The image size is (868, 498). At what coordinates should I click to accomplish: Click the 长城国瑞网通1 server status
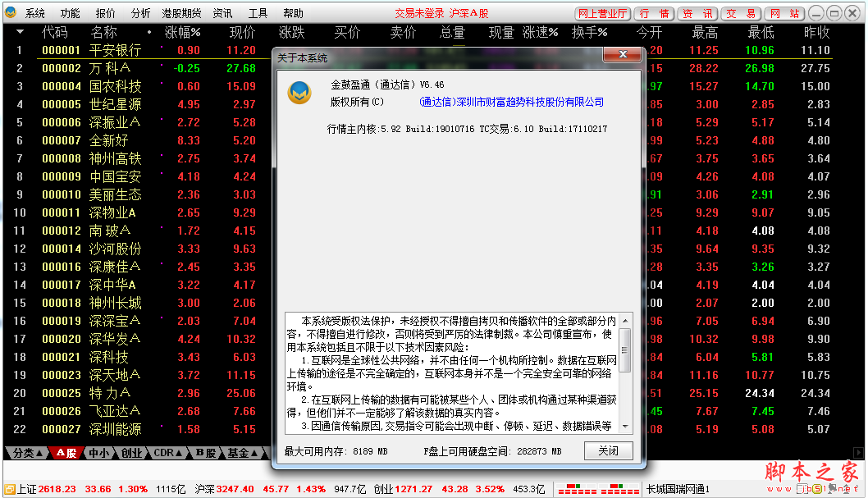point(678,489)
